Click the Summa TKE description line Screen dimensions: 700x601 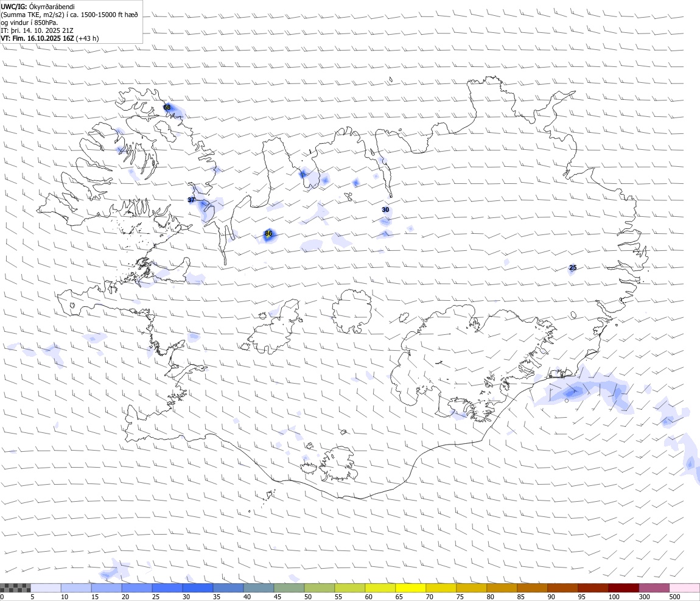[69, 15]
